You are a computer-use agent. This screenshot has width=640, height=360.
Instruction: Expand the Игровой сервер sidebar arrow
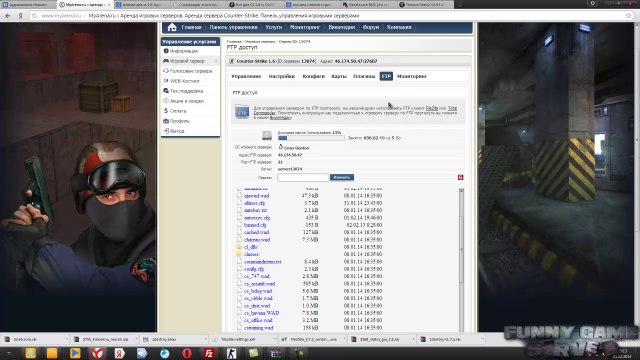216,61
